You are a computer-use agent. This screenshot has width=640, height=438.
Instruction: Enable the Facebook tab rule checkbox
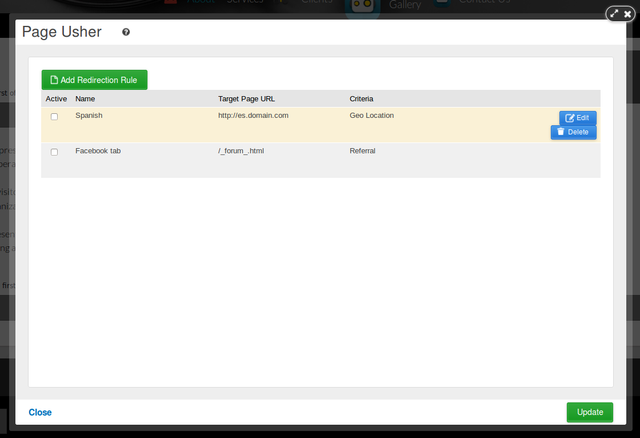tap(54, 152)
